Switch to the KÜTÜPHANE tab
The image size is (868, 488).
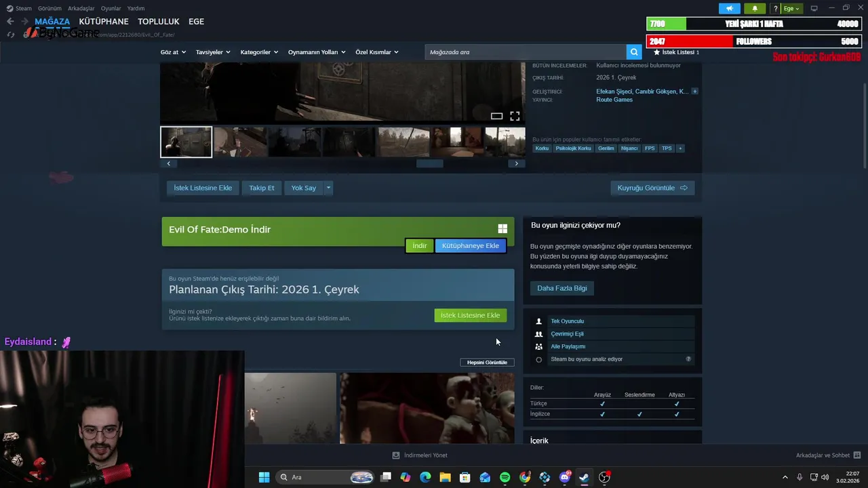click(x=104, y=22)
